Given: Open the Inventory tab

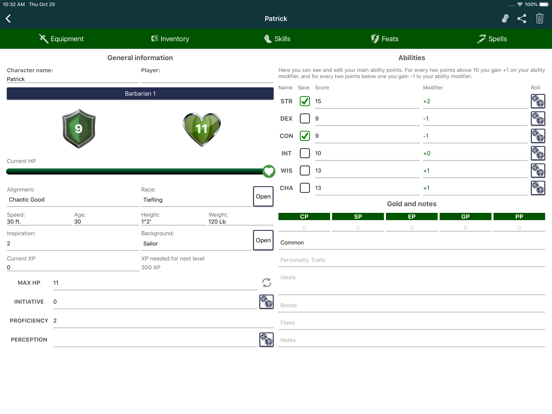Looking at the screenshot, I should pos(170,39).
